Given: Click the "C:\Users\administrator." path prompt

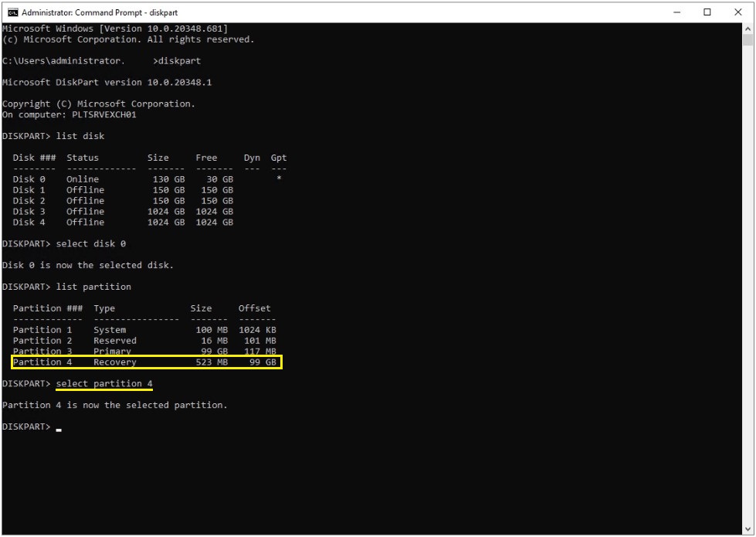Looking at the screenshot, I should pyautogui.click(x=63, y=61).
